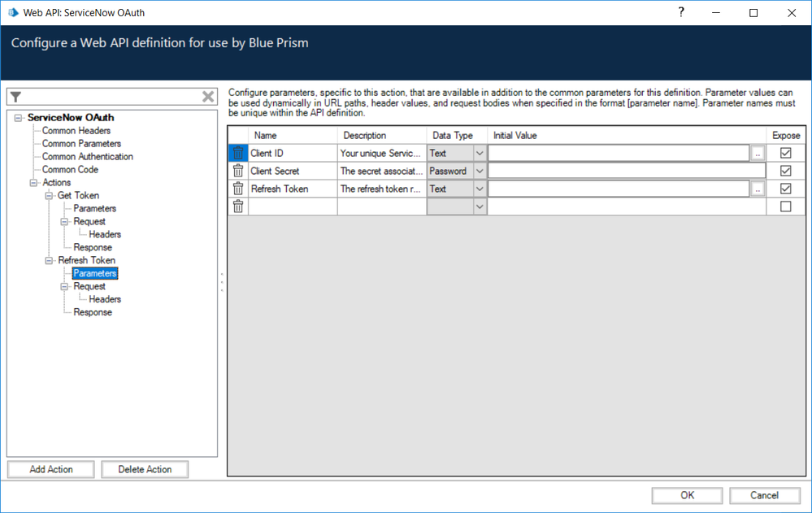Select Common Authentication tree item

coord(87,157)
